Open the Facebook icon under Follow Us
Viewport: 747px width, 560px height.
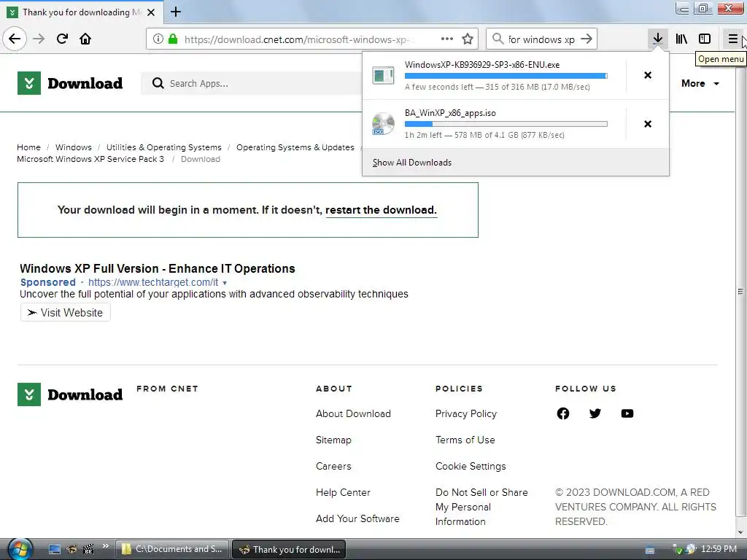click(x=562, y=413)
